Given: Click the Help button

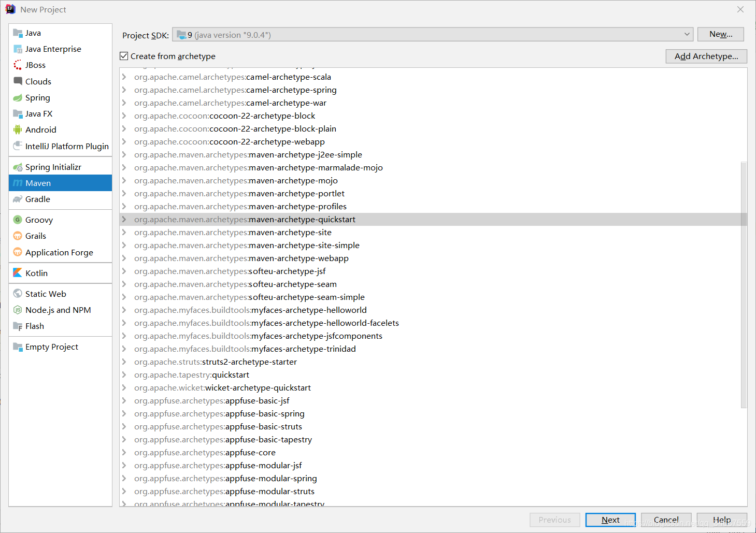Looking at the screenshot, I should [x=721, y=520].
